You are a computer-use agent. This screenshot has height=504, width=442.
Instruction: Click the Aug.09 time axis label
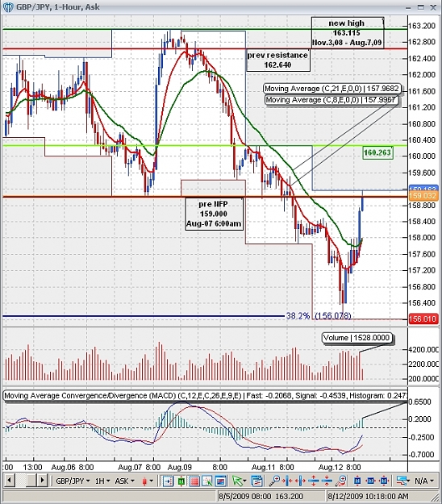point(179,467)
